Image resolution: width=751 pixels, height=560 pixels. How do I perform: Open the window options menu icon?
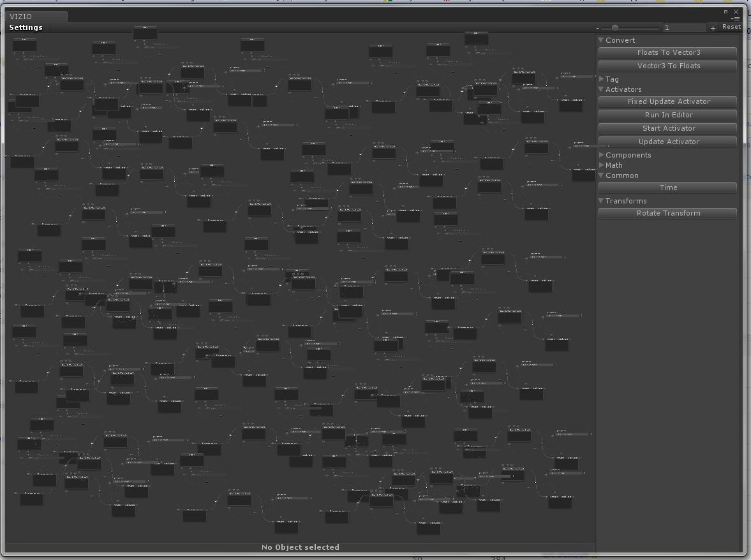pos(736,19)
